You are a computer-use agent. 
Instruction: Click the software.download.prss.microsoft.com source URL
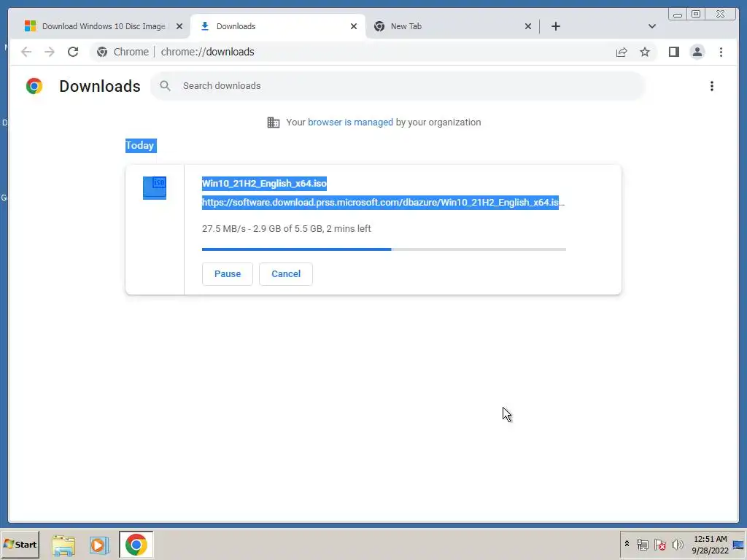(x=383, y=203)
